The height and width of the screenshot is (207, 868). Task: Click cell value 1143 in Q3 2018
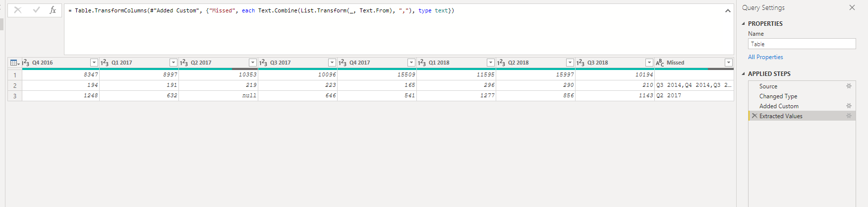pos(615,95)
